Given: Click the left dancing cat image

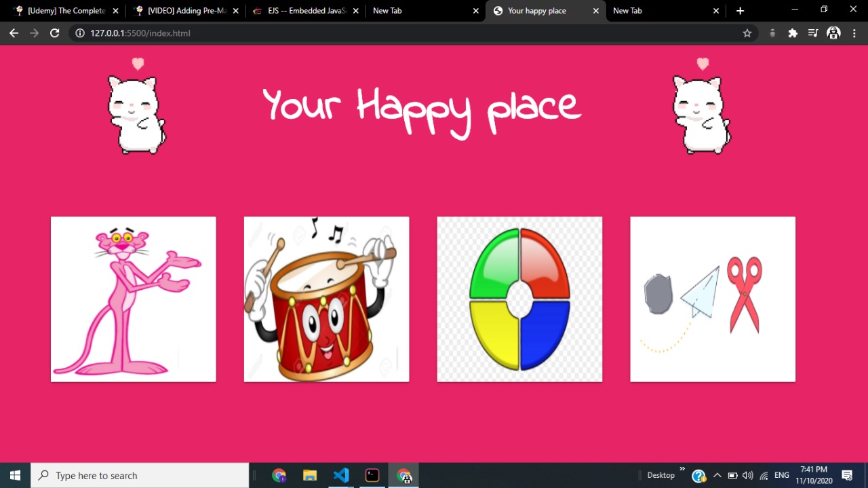Looking at the screenshot, I should point(137,106).
